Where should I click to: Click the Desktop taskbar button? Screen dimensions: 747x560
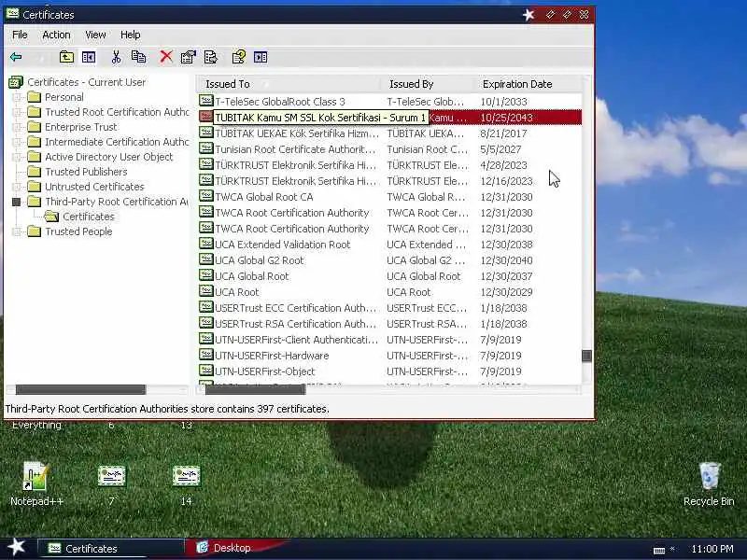click(233, 548)
